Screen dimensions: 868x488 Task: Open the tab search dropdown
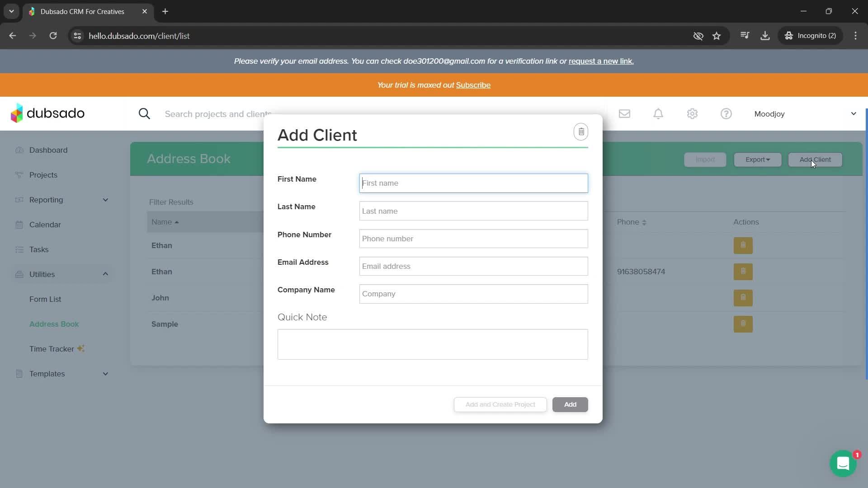[11, 11]
